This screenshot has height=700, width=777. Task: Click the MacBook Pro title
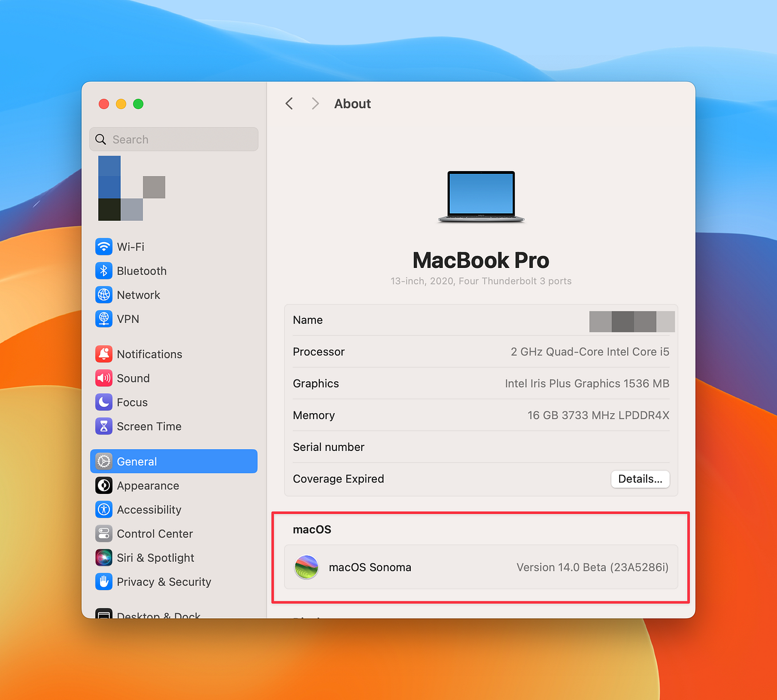pyautogui.click(x=481, y=260)
